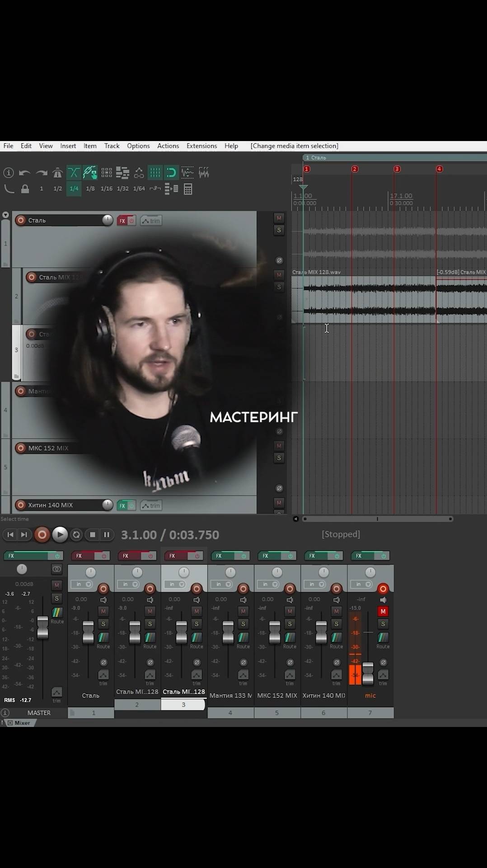This screenshot has width=487, height=868.
Task: Toggle auto-crossfade icon
Action: click(74, 173)
